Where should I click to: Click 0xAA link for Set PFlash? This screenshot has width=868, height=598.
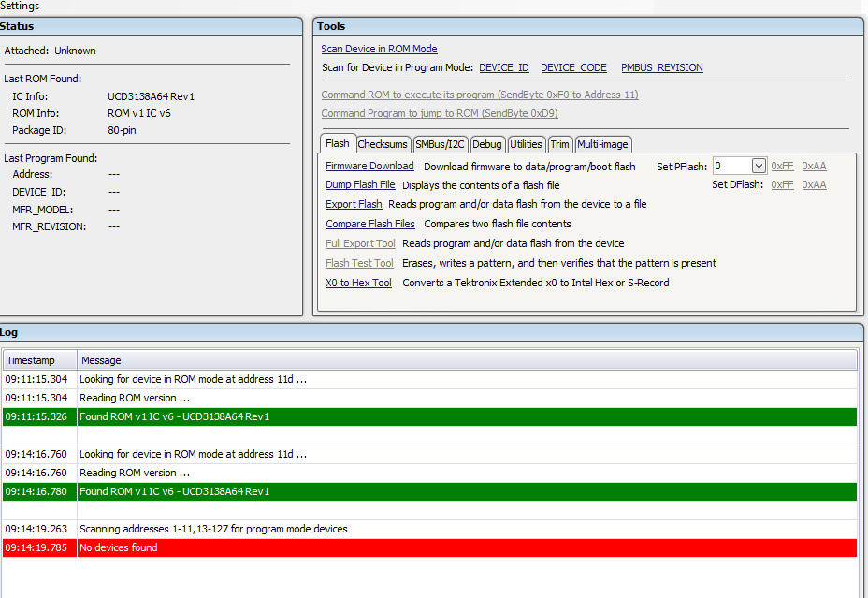point(814,167)
